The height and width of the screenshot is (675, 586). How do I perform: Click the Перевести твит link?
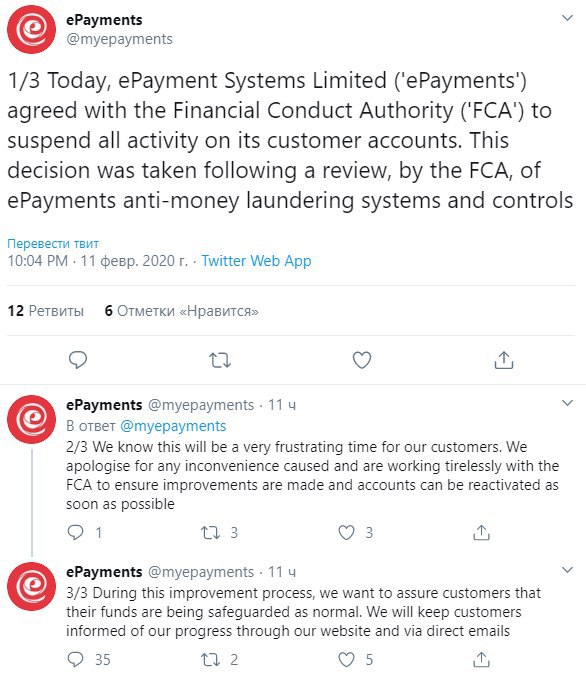[x=53, y=243]
